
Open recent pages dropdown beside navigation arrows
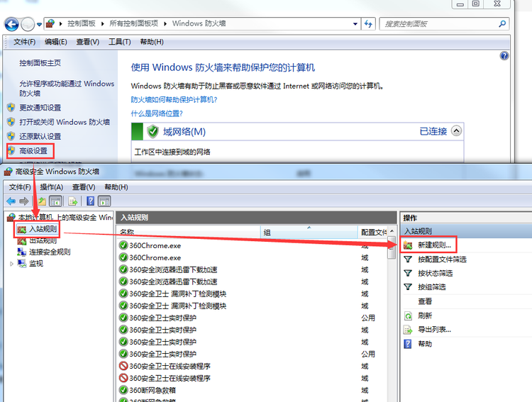(39, 24)
